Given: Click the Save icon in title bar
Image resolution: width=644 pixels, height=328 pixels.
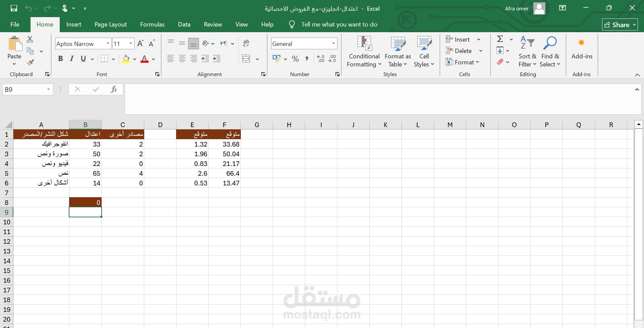Looking at the screenshot, I should (14, 8).
